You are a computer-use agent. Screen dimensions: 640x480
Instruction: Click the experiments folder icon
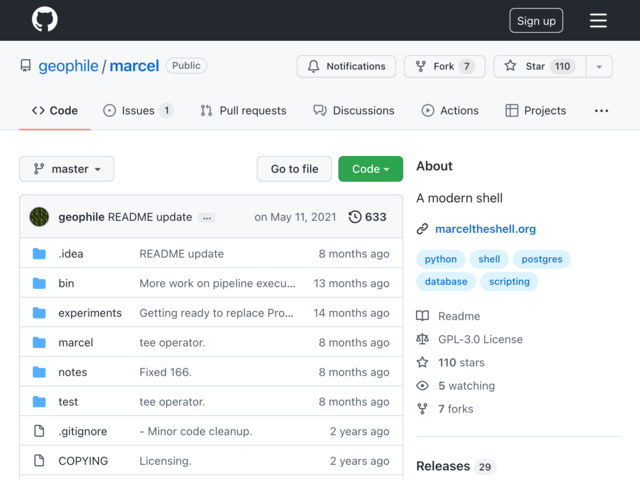point(39,313)
